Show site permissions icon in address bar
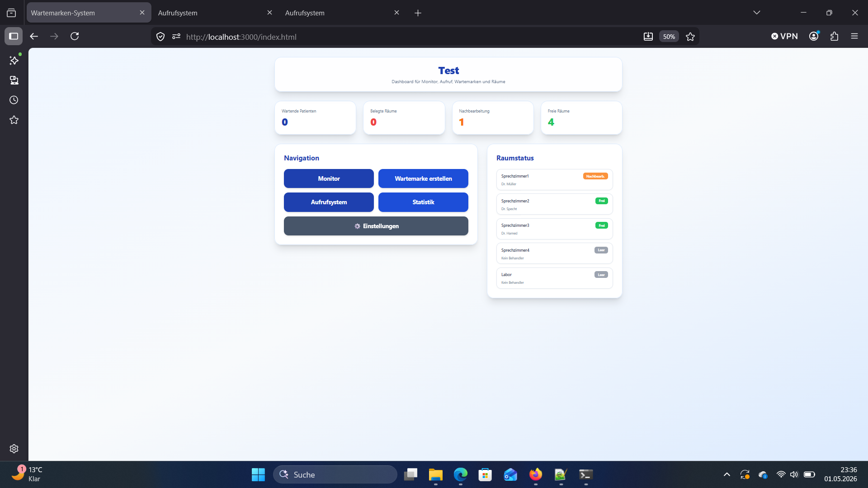The width and height of the screenshot is (868, 488). tap(176, 37)
